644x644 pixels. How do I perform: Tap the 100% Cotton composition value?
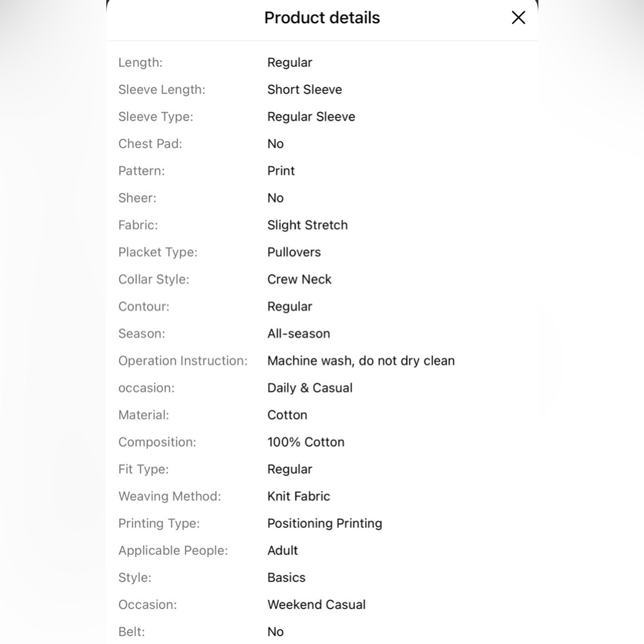[x=305, y=442]
